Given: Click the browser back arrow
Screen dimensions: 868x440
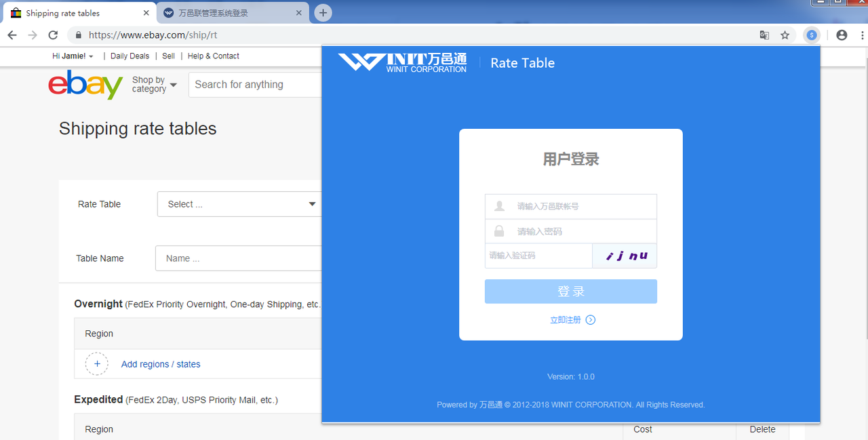Looking at the screenshot, I should (12, 35).
